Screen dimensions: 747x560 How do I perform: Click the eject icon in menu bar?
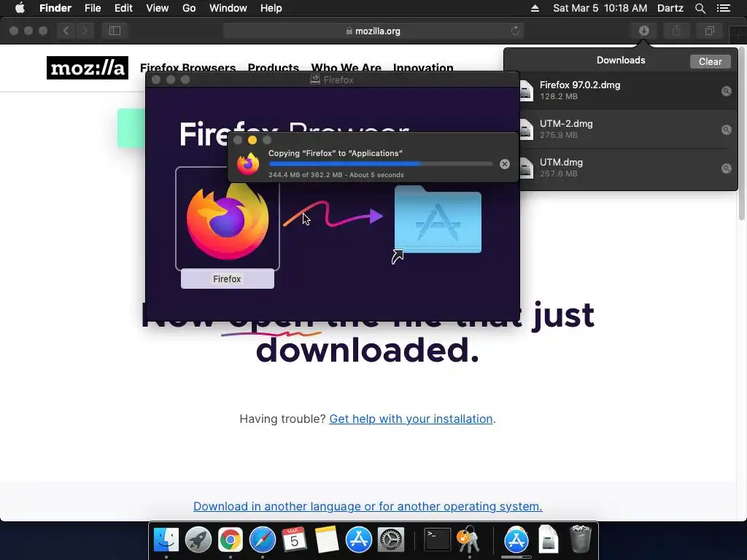click(x=535, y=8)
